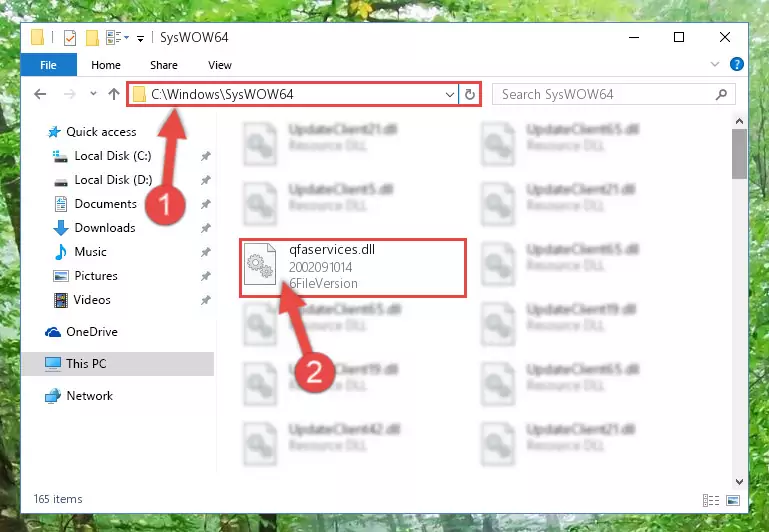The width and height of the screenshot is (769, 532).
Task: Click the pin icon next to Pictures
Action: [x=205, y=276]
